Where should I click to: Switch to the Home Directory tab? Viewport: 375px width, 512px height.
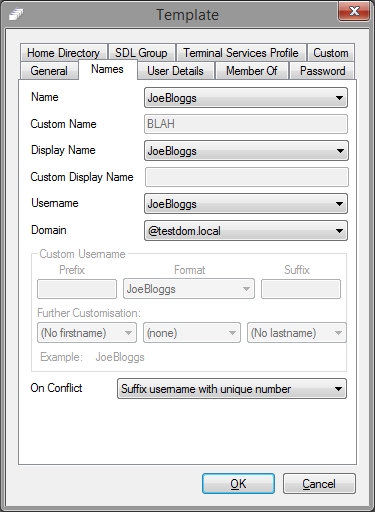63,53
